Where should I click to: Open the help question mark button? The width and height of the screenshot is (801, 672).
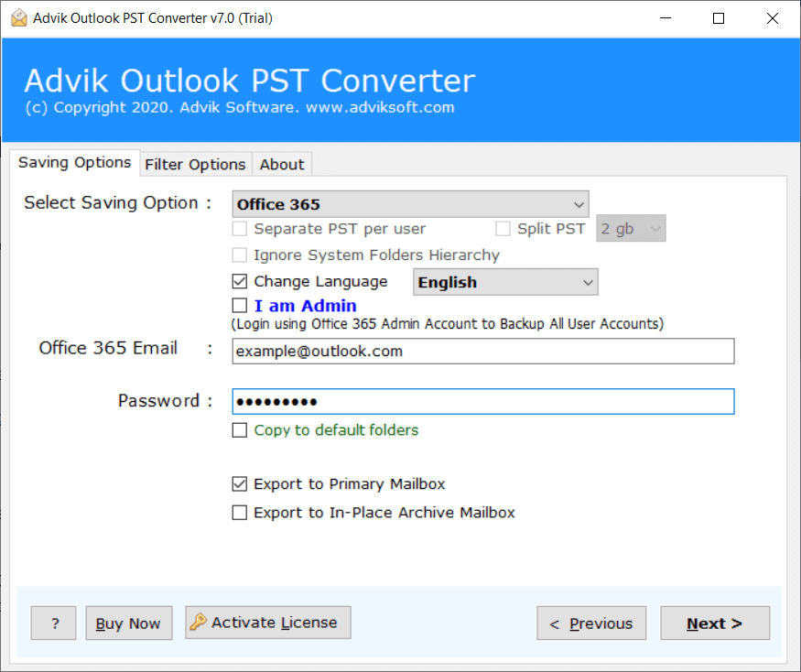tap(53, 623)
